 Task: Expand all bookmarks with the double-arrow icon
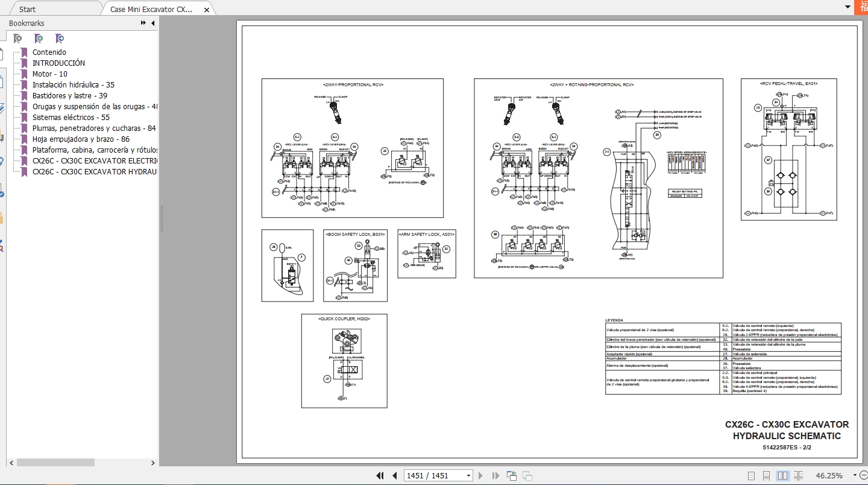(x=143, y=23)
